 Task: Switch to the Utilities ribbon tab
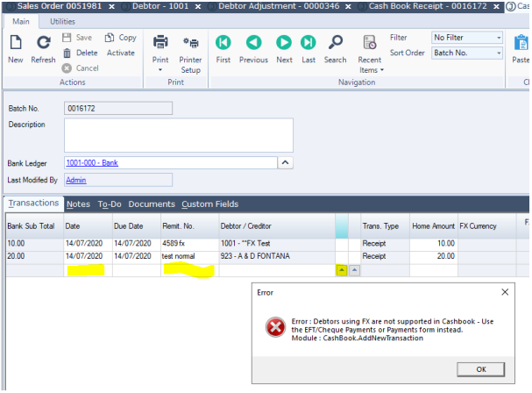pyautogui.click(x=62, y=22)
